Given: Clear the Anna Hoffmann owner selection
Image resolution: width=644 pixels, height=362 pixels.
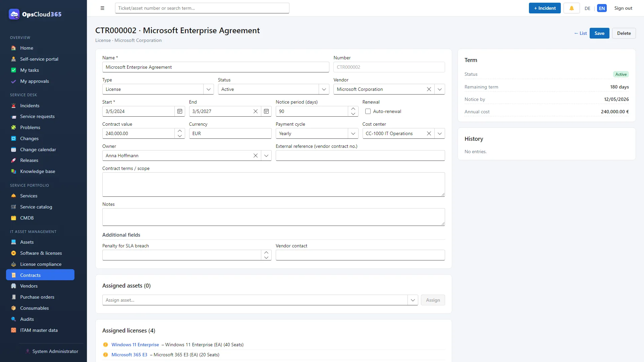Looking at the screenshot, I should pyautogui.click(x=256, y=156).
